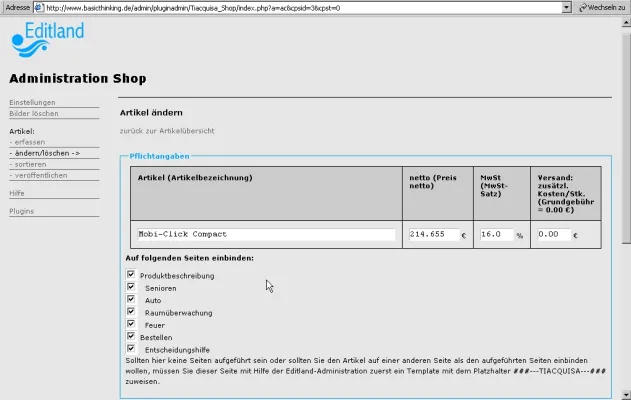The width and height of the screenshot is (631, 400).
Task: Click the scrollbar up arrow
Action: click(626, 23)
